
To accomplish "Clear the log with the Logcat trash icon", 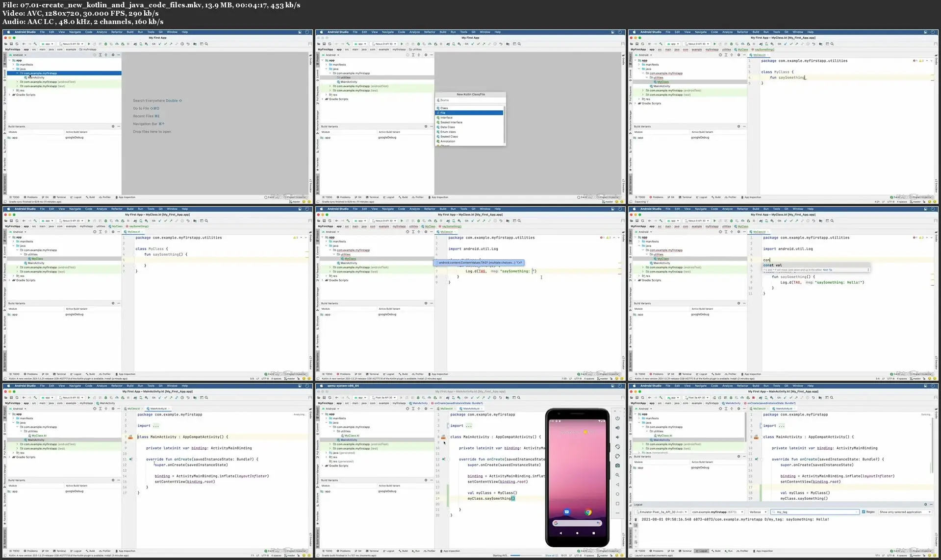I will pos(636,519).
